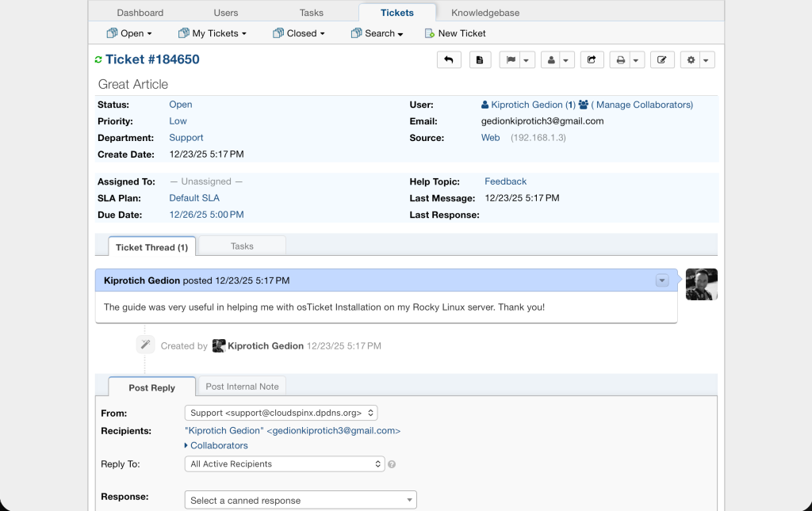Click the gear icon for more ticket actions
812x511 pixels.
pyautogui.click(x=691, y=59)
